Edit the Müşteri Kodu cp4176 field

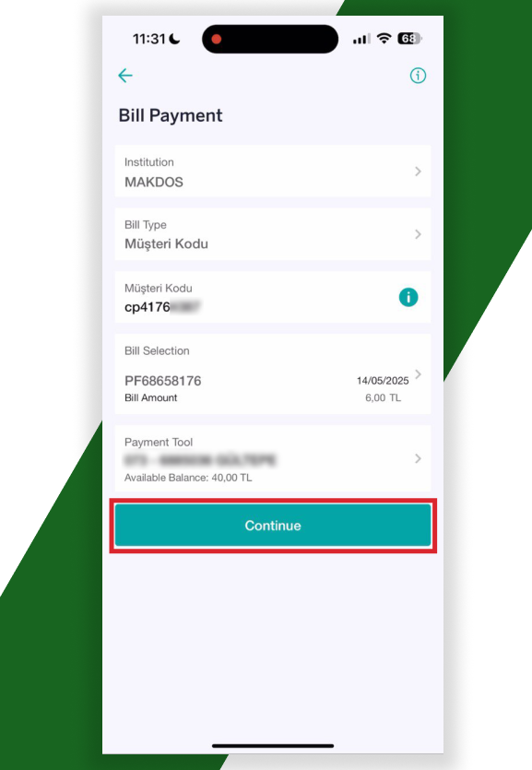272,297
